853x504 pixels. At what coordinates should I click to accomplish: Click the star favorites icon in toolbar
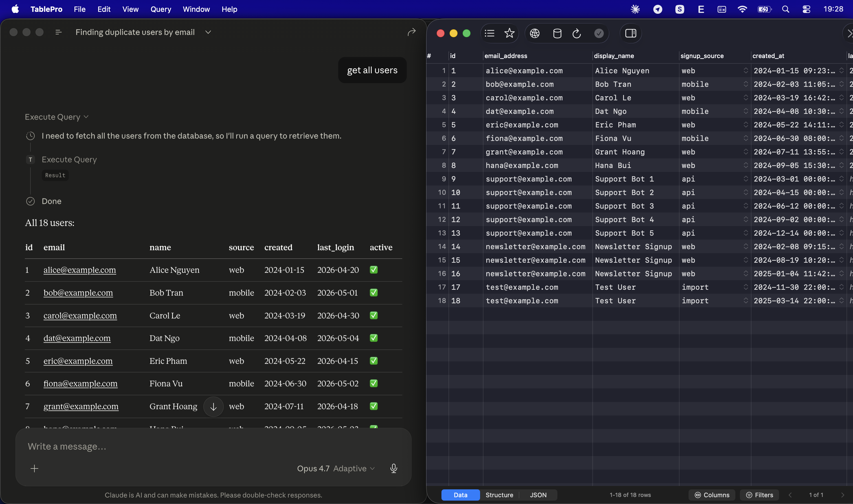tap(509, 33)
